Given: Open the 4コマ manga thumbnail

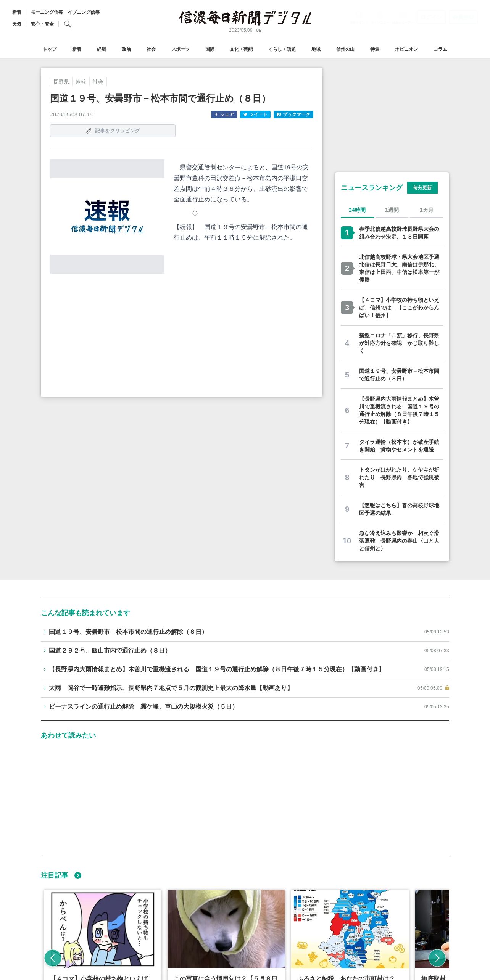Looking at the screenshot, I should (103, 929).
